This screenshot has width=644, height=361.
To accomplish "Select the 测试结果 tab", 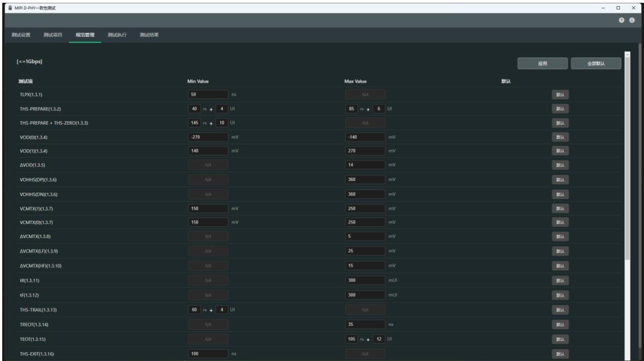I will click(x=149, y=35).
